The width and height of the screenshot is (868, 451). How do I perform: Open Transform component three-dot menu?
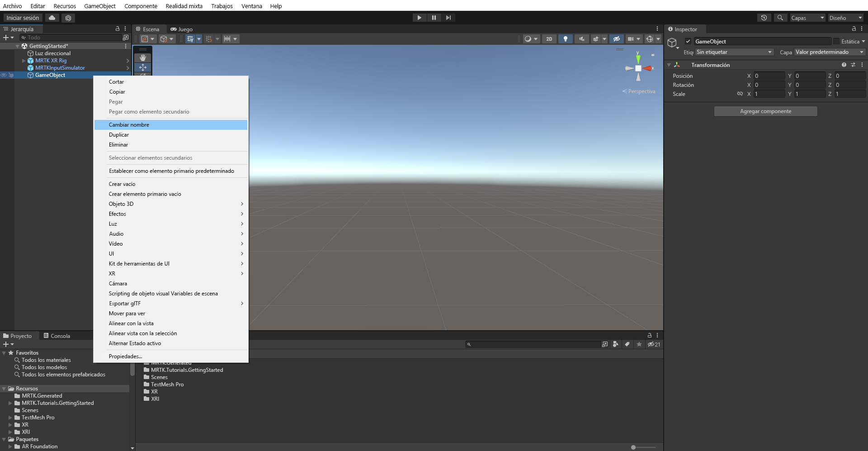tap(862, 65)
